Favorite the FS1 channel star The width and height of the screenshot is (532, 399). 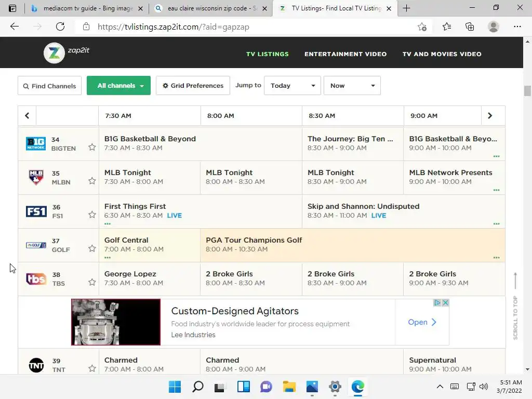[x=92, y=215]
